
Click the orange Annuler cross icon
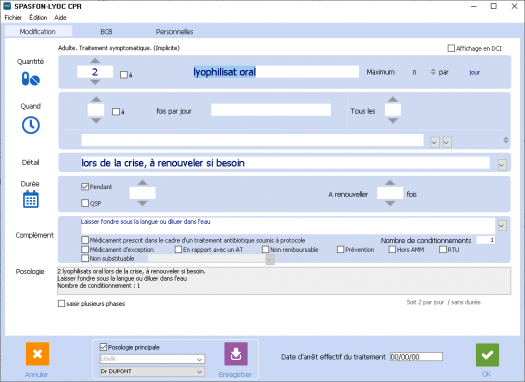(38, 354)
